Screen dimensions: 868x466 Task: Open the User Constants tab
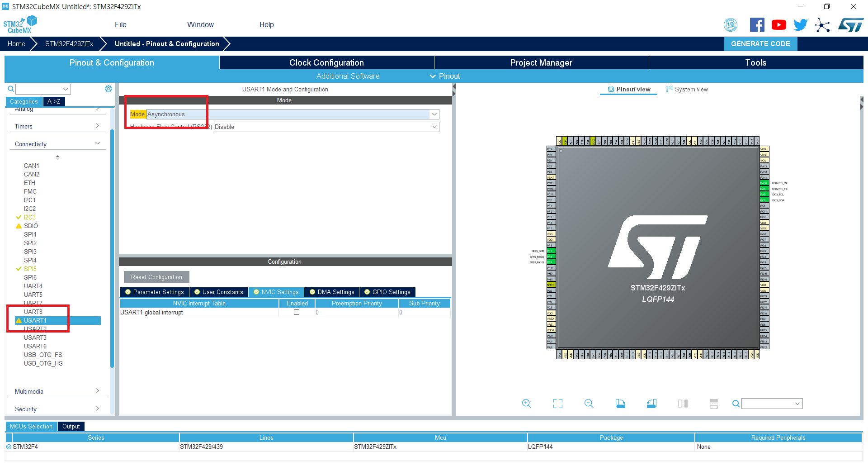coord(219,292)
